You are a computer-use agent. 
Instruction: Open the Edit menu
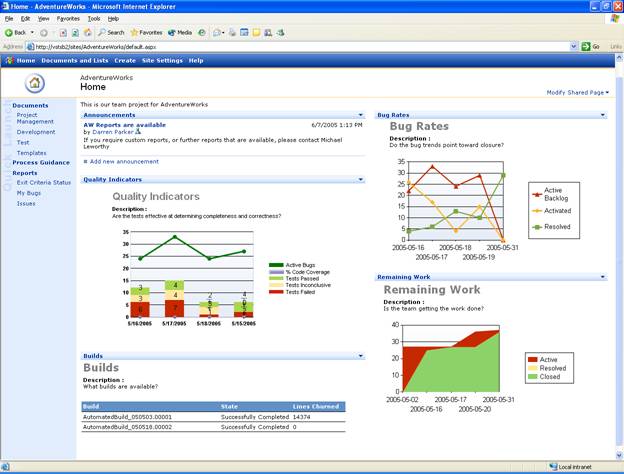[x=25, y=19]
